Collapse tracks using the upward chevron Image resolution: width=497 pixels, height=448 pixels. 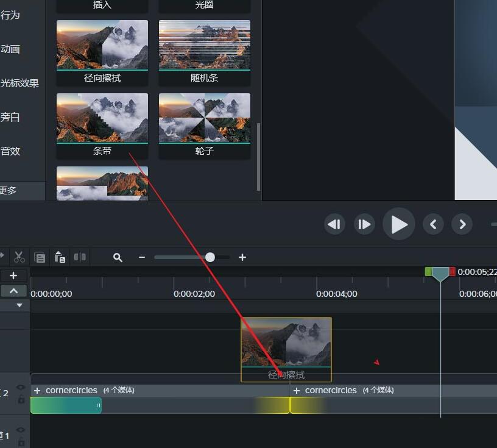coord(13,291)
